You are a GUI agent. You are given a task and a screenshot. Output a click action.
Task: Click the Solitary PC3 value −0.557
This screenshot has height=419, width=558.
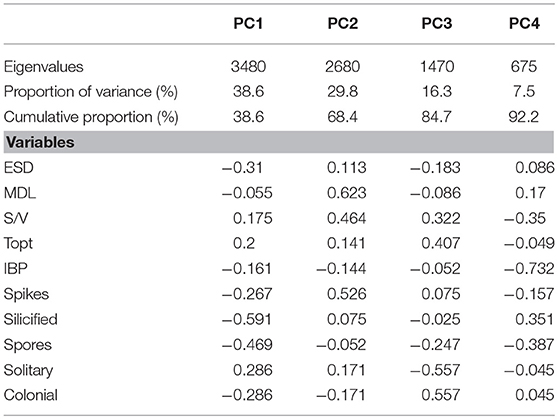pyautogui.click(x=435, y=370)
